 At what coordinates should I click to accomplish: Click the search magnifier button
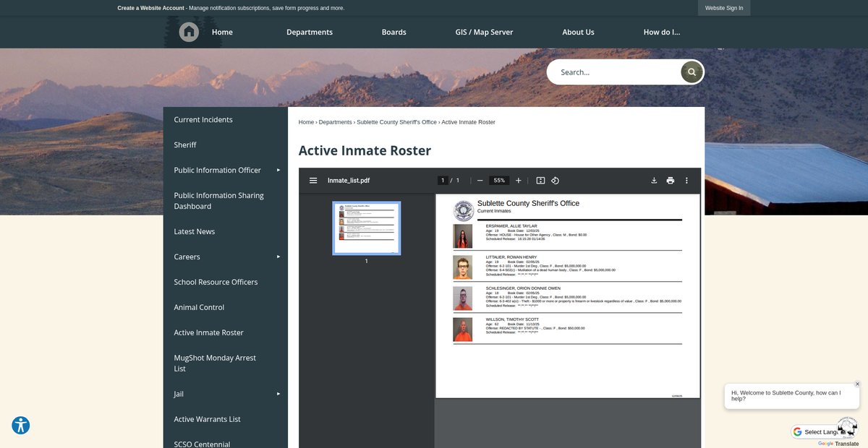[x=692, y=72]
